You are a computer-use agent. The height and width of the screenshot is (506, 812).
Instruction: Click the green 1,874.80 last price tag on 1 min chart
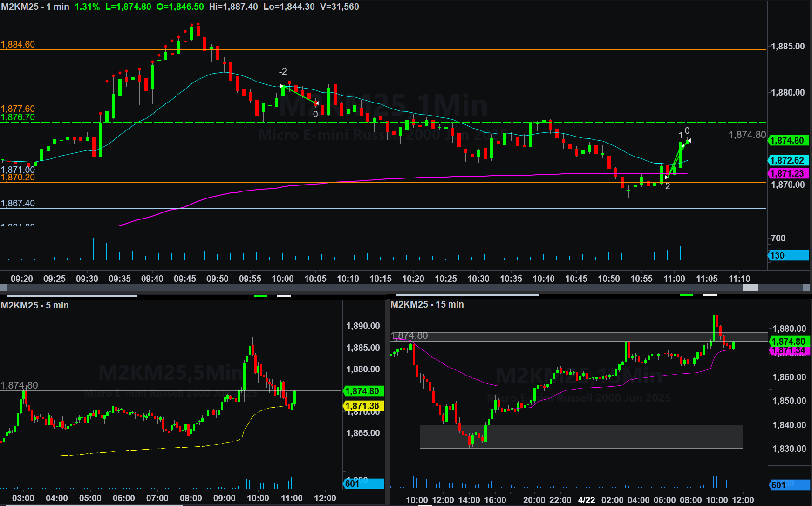coord(787,140)
